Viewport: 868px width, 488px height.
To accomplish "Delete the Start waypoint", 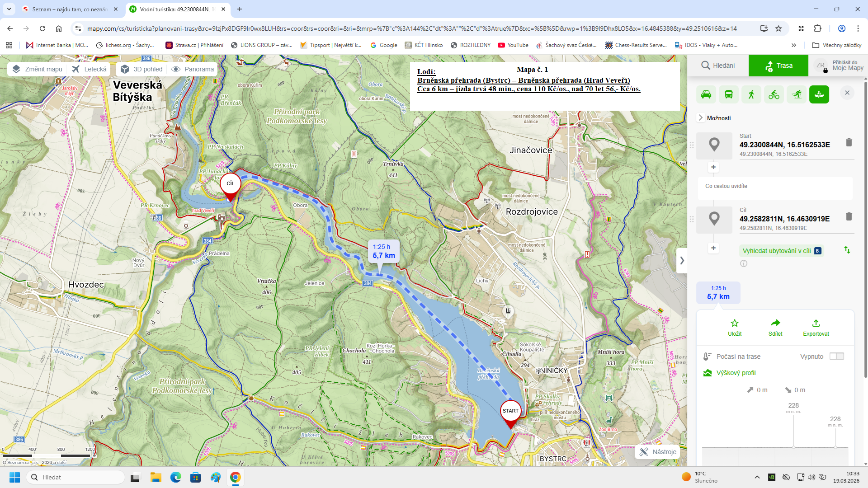I will tap(849, 143).
